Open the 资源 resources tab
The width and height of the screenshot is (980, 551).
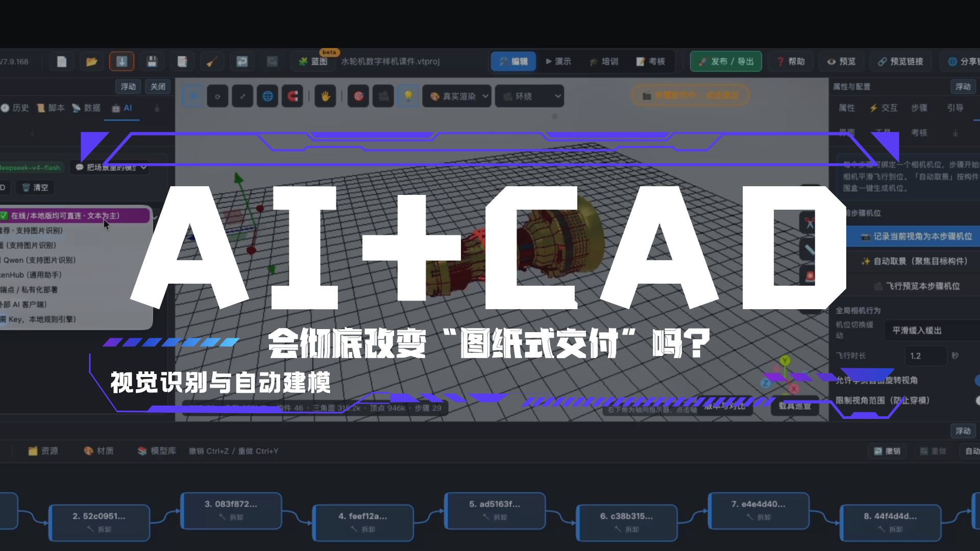43,451
